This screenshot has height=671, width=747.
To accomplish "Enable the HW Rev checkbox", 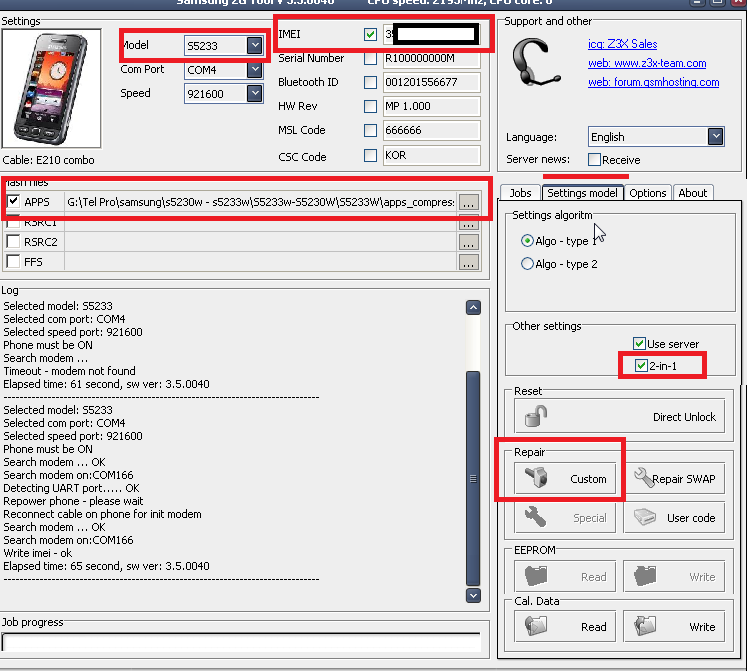I will (x=370, y=106).
